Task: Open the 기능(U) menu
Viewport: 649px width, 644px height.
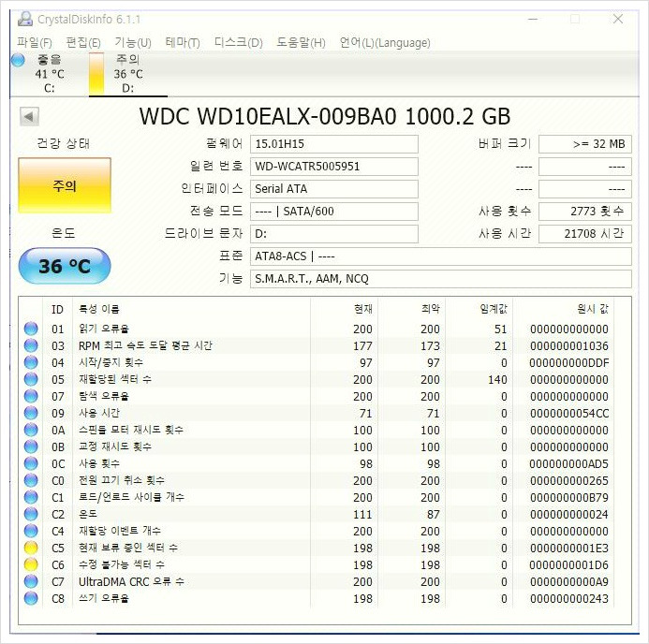Action: (x=133, y=43)
